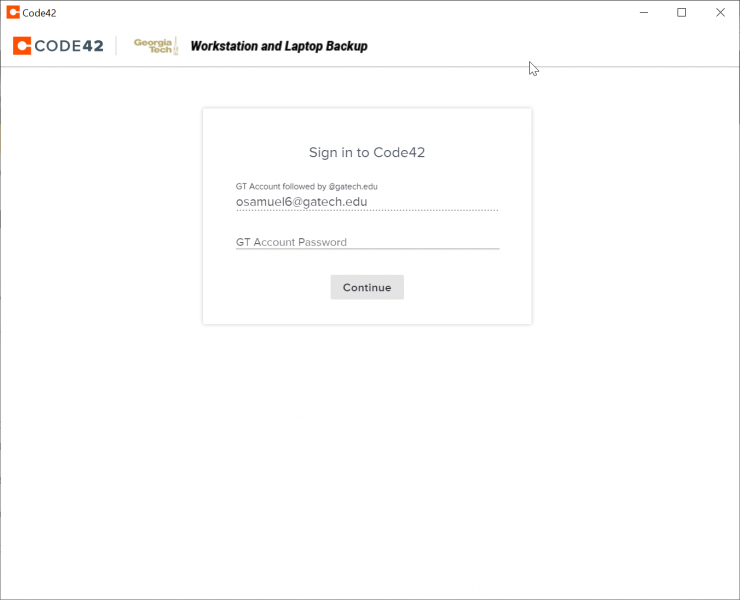
Task: Click the 'GT Account followed by @gatech.edu' label
Action: click(x=306, y=186)
